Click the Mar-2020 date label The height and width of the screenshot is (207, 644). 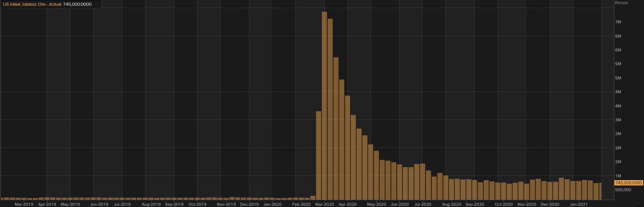pos(324,204)
